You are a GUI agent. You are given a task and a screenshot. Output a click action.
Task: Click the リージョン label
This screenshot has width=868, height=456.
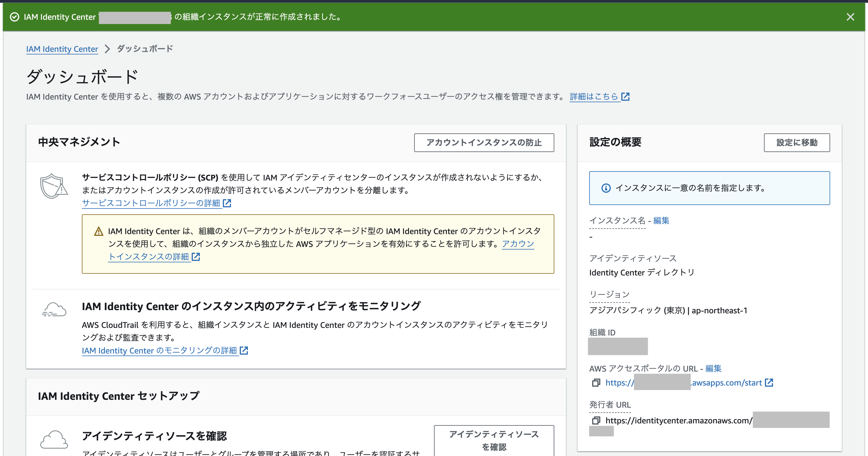[x=609, y=294]
